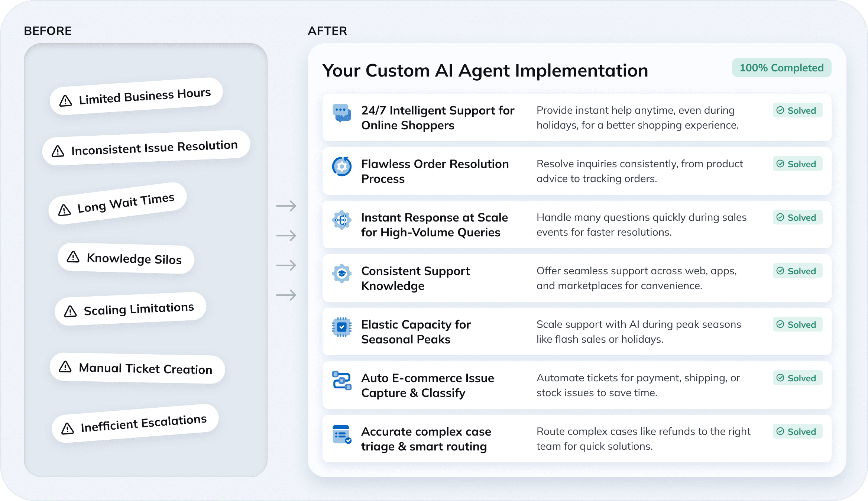Click the top arrow between Before and After
The height and width of the screenshot is (501, 868).
click(286, 206)
